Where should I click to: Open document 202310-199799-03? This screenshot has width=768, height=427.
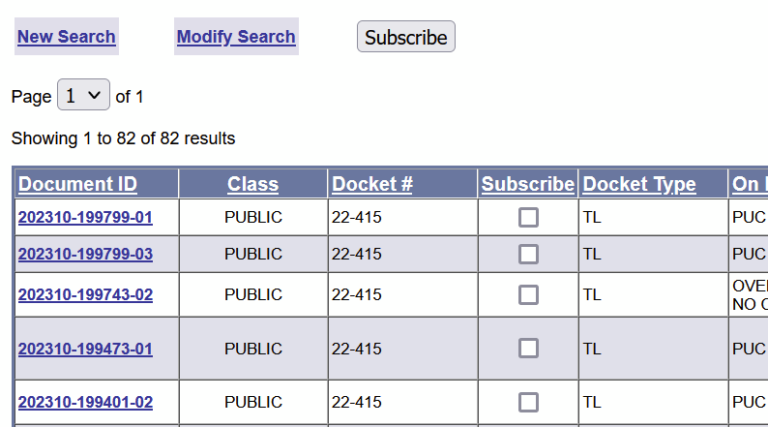click(x=85, y=254)
